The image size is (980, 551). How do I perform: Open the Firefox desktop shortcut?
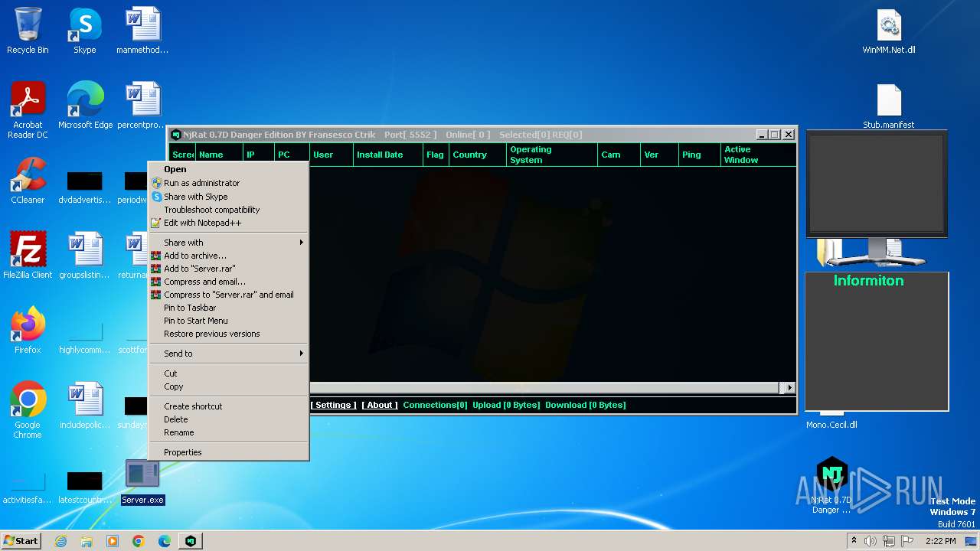pyautogui.click(x=28, y=331)
